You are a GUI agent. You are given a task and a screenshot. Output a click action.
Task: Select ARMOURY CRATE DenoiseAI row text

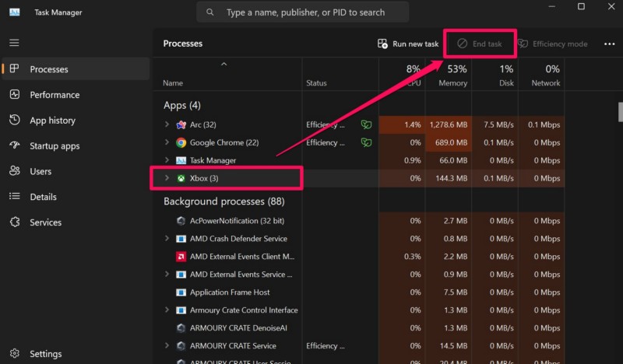[x=238, y=328]
